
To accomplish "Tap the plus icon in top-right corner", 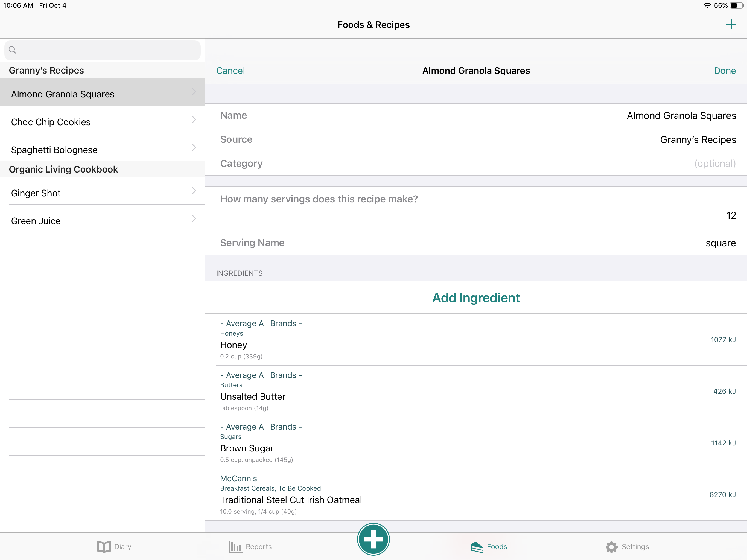I will 731,24.
